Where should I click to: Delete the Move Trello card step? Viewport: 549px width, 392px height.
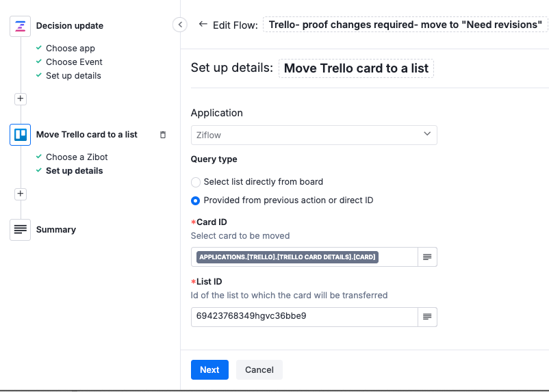[x=163, y=135]
